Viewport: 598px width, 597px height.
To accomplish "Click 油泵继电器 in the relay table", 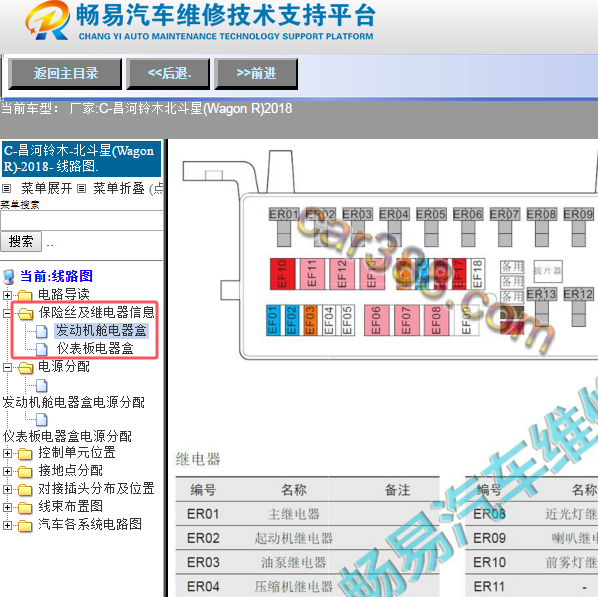I will 294,562.
